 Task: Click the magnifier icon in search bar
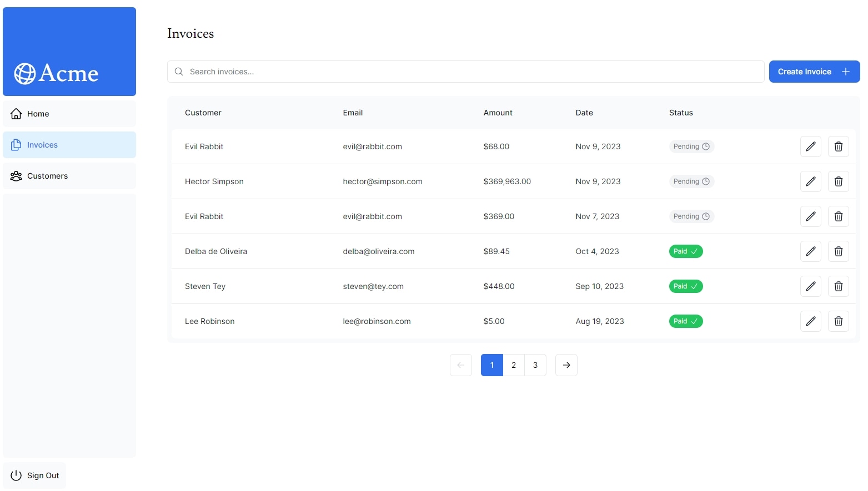179,72
